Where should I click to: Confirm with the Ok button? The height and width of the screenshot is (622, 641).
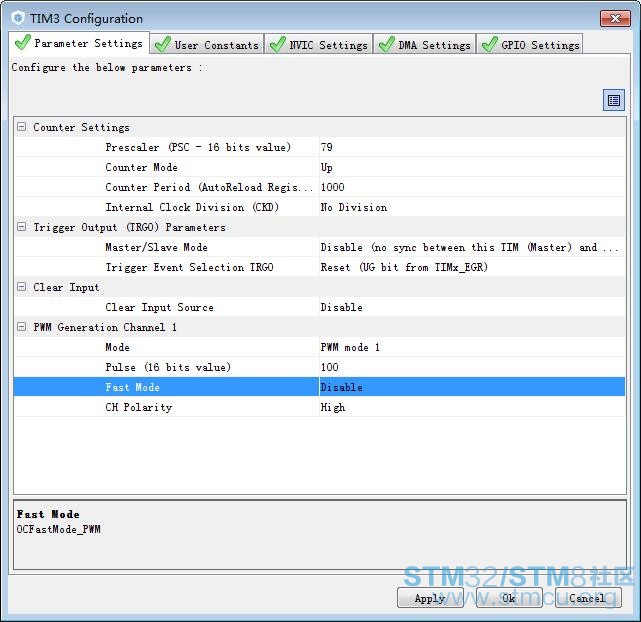[x=509, y=598]
